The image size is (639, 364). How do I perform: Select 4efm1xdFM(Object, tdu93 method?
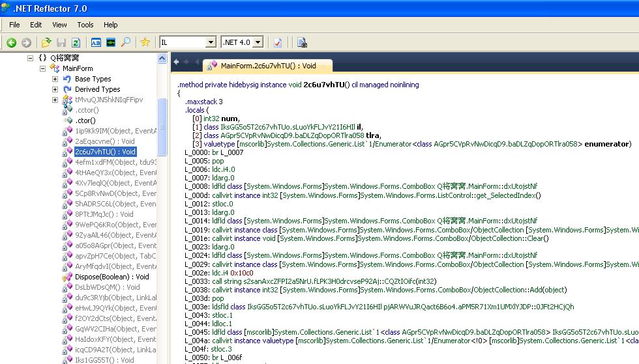(115, 162)
